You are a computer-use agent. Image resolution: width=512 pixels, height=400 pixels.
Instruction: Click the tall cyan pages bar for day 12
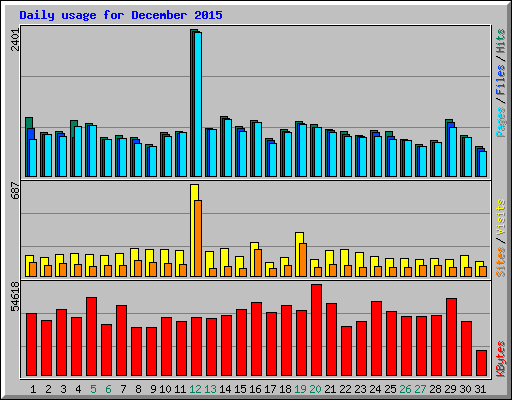pyautogui.click(x=198, y=104)
